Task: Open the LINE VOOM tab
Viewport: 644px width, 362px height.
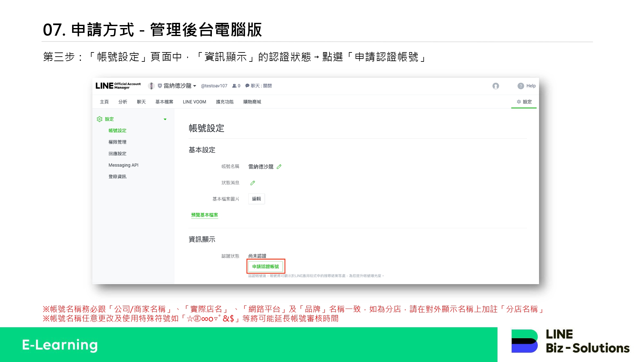Action: tap(194, 102)
